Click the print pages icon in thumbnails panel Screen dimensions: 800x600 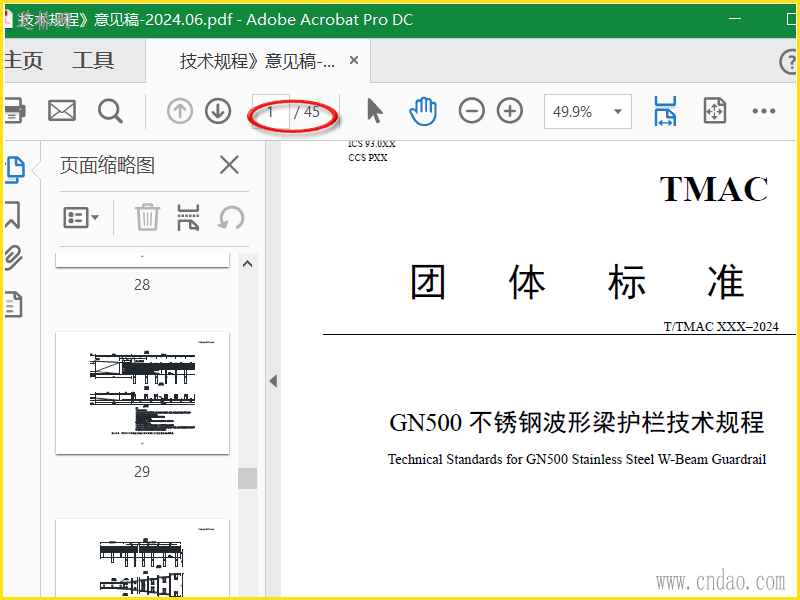[x=188, y=217]
